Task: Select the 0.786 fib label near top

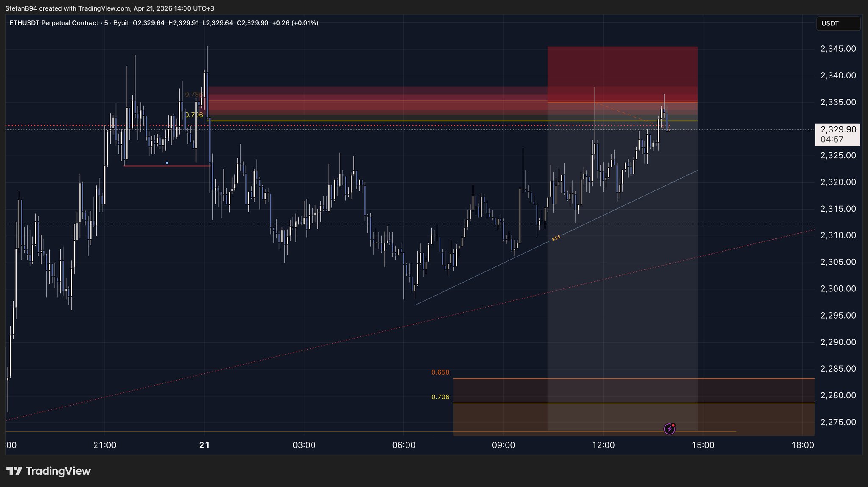Action: pos(193,94)
